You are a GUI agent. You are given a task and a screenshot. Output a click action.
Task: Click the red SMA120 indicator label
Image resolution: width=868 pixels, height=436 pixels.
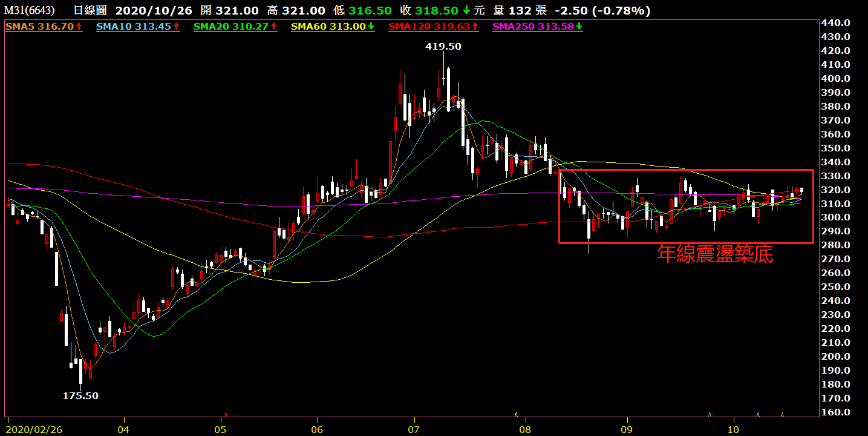click(x=431, y=27)
